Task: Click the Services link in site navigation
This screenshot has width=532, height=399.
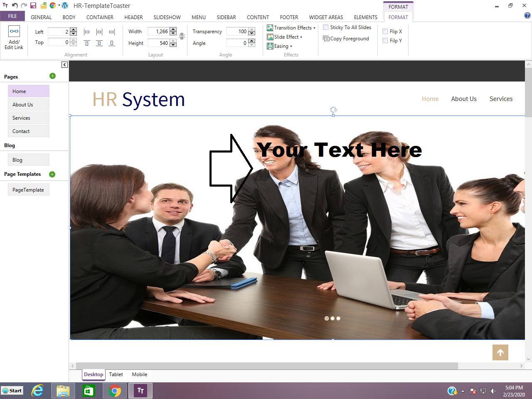Action: 501,99
